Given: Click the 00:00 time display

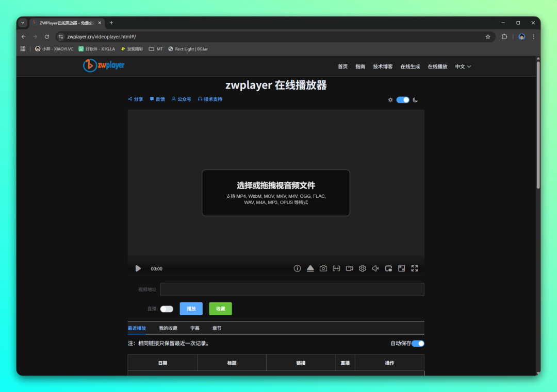Looking at the screenshot, I should [x=156, y=269].
